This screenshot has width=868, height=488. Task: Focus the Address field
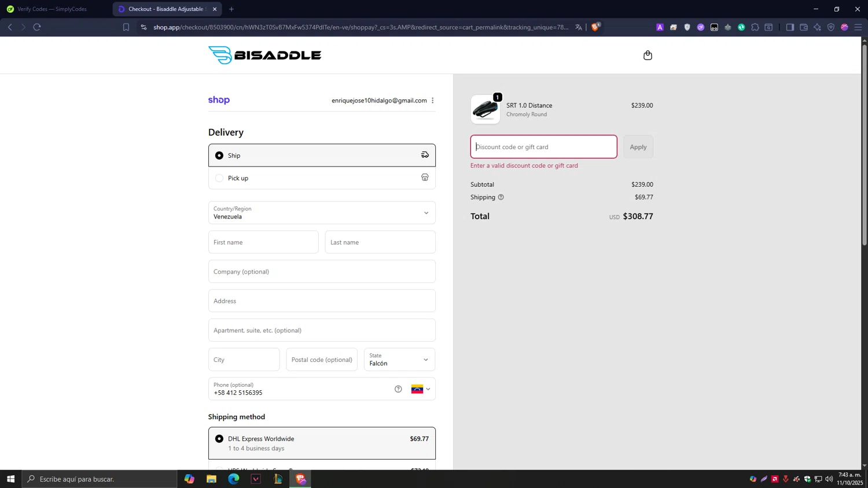point(322,301)
